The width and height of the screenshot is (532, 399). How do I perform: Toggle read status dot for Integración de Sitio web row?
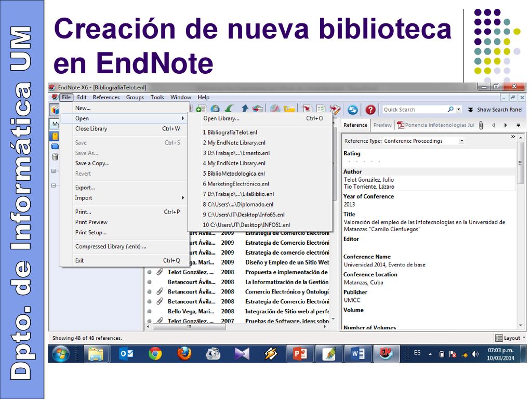(149, 312)
